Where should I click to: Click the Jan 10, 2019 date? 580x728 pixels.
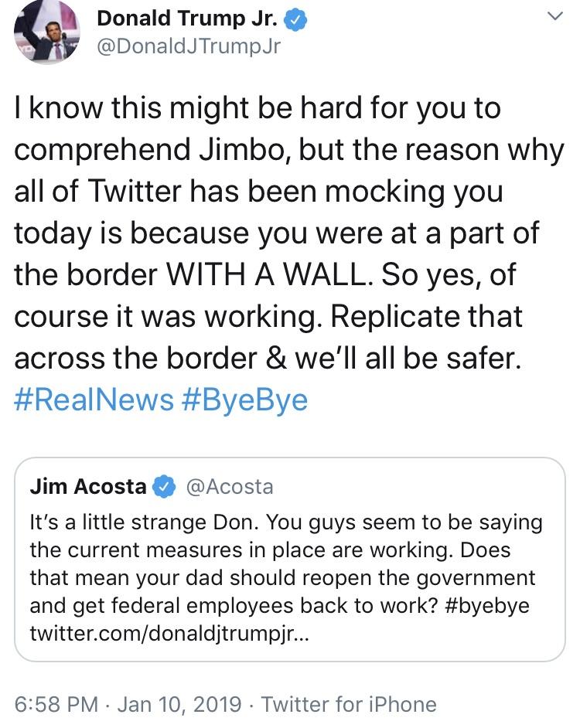pyautogui.click(x=179, y=705)
